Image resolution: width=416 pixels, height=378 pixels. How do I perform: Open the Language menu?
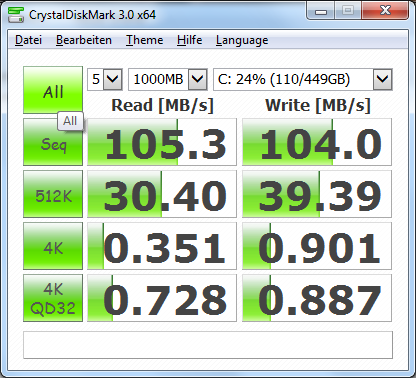[x=242, y=40]
